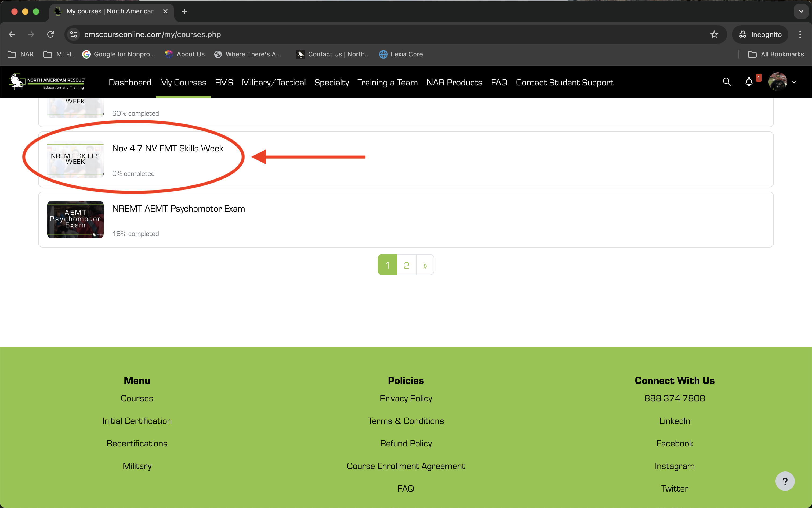This screenshot has width=812, height=508.
Task: Open Google for Nonprofits bookmark
Action: pyautogui.click(x=119, y=54)
